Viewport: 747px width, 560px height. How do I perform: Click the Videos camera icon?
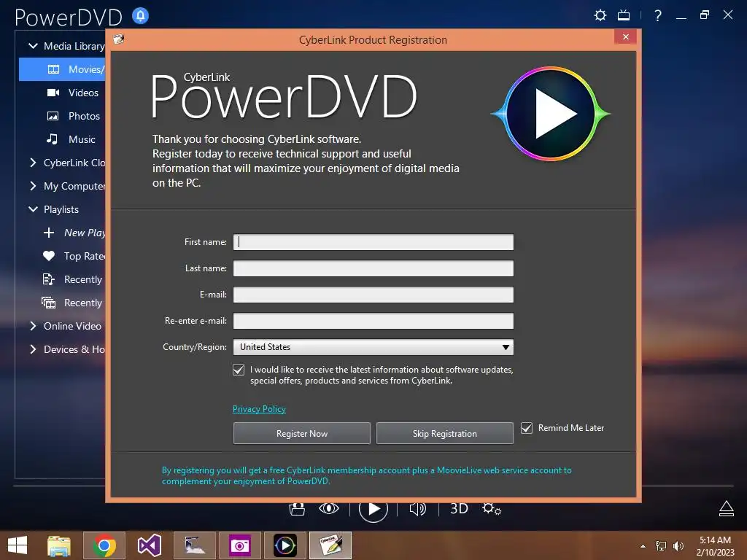point(53,93)
